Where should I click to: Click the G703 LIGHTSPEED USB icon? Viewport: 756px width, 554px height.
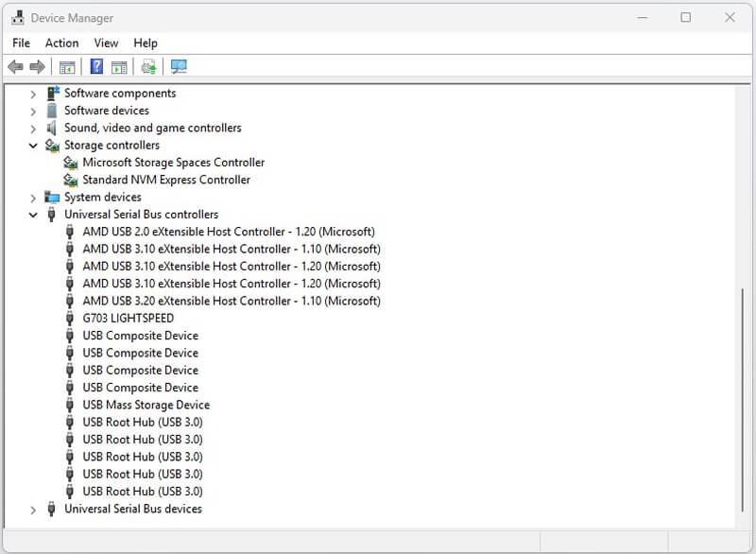coord(70,319)
